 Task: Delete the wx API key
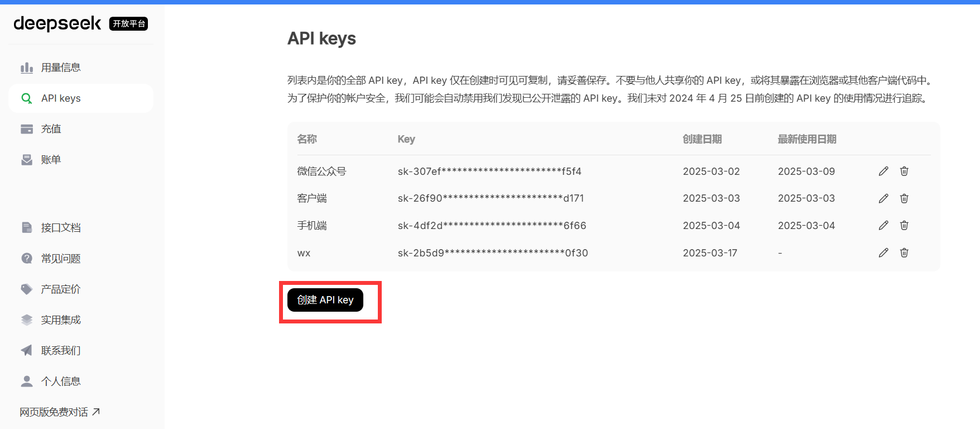tap(904, 252)
